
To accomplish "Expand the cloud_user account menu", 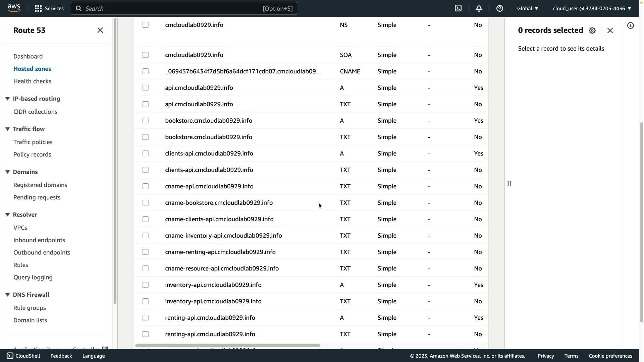I will (592, 8).
